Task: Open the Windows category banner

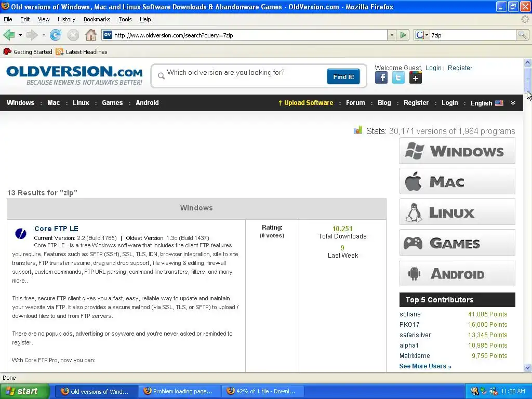Action: pyautogui.click(x=457, y=151)
